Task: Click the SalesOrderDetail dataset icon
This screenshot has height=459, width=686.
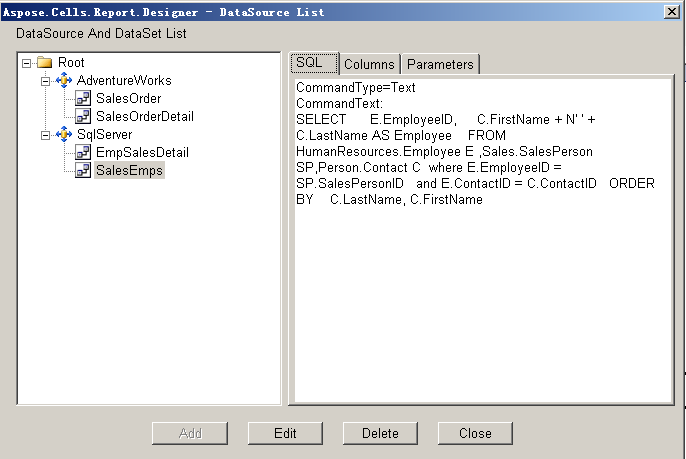Action: 83,116
